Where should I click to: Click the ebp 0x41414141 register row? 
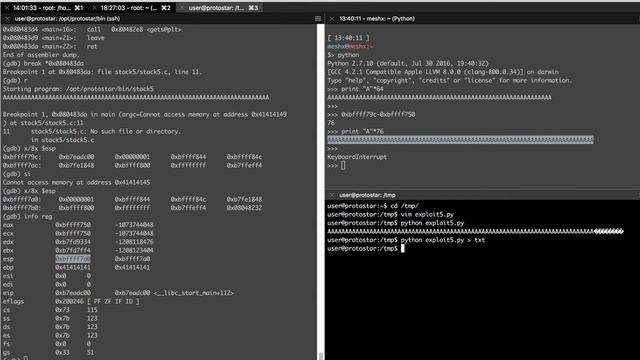pos(76,267)
